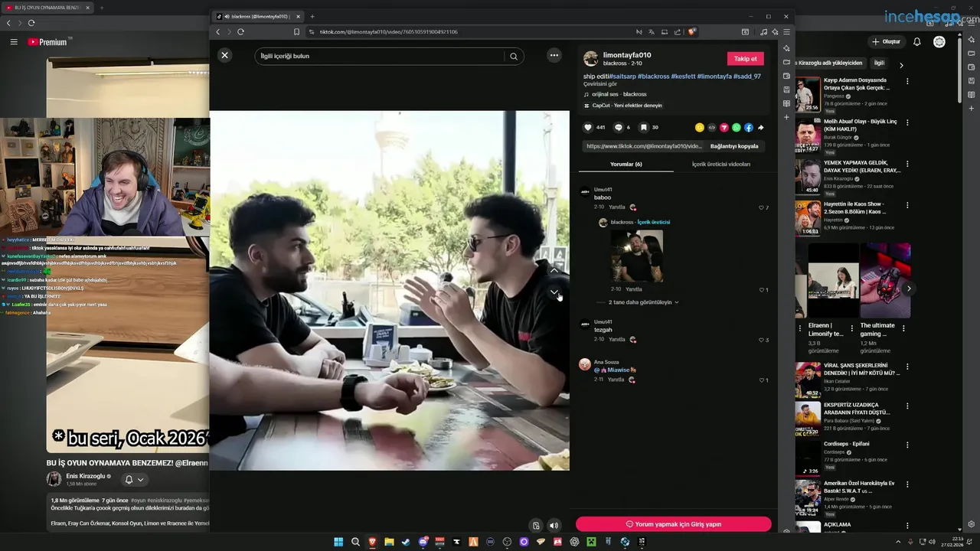Screen dimensions: 980x551
Task: Expand the subscription notification bell dropdown
Action: (x=135, y=480)
